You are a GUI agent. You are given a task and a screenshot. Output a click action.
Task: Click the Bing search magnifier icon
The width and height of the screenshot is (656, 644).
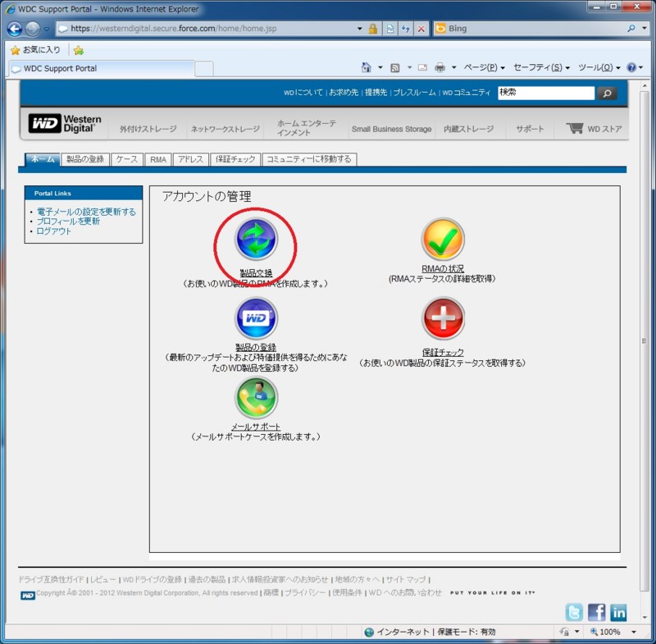pyautogui.click(x=631, y=28)
